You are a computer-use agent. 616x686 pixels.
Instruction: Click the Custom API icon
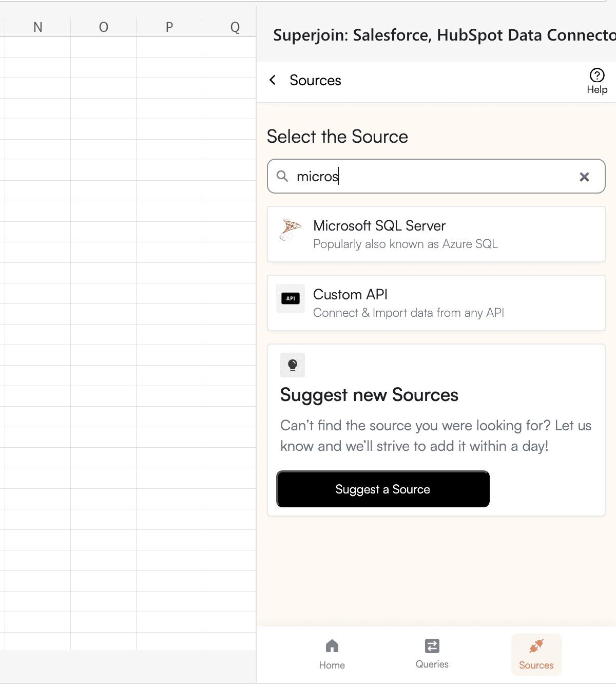click(x=291, y=298)
